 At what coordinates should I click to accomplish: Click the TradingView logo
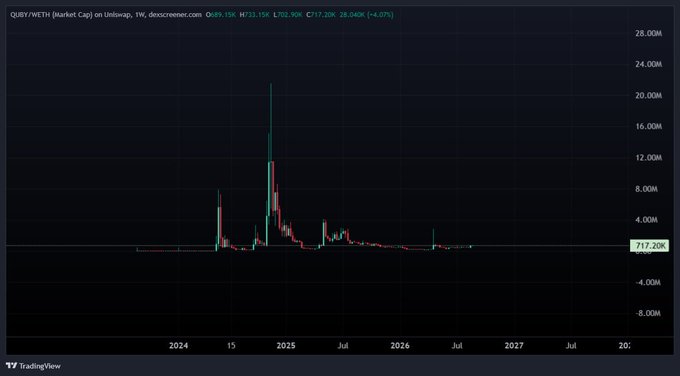pos(33,366)
